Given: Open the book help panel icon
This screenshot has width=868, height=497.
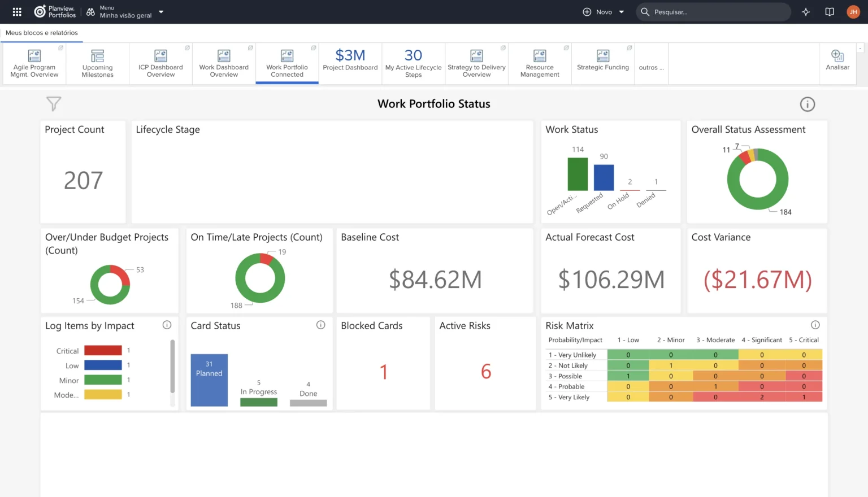Looking at the screenshot, I should pos(830,12).
